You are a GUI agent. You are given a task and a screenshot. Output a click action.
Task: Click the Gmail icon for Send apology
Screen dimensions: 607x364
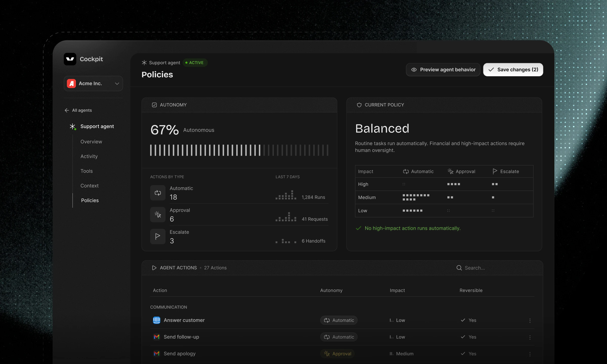[157, 354]
